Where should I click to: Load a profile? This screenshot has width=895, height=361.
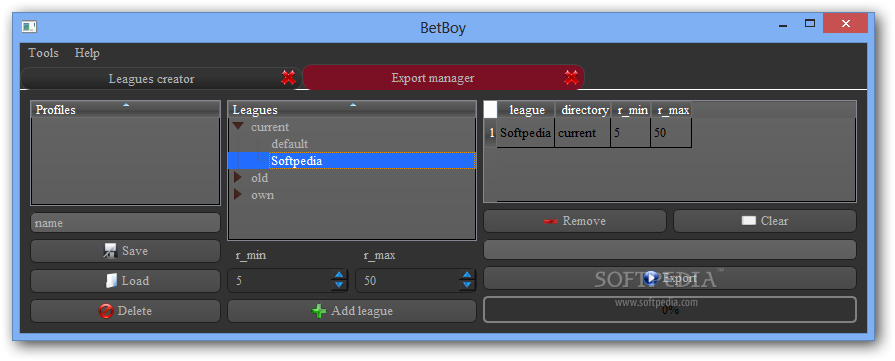point(125,281)
